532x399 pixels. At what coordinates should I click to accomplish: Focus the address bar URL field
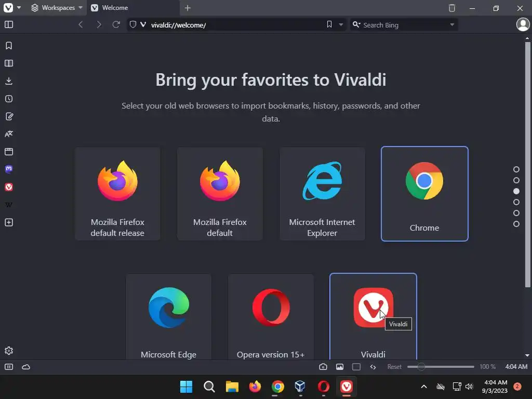click(237, 25)
